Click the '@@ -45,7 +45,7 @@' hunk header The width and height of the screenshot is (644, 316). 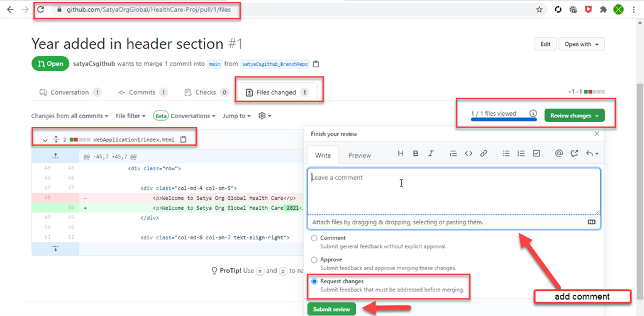(110, 156)
